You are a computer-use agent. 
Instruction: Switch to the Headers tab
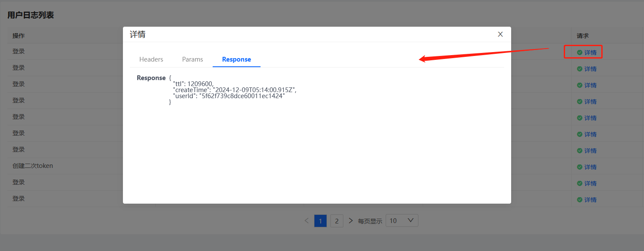[x=151, y=59]
